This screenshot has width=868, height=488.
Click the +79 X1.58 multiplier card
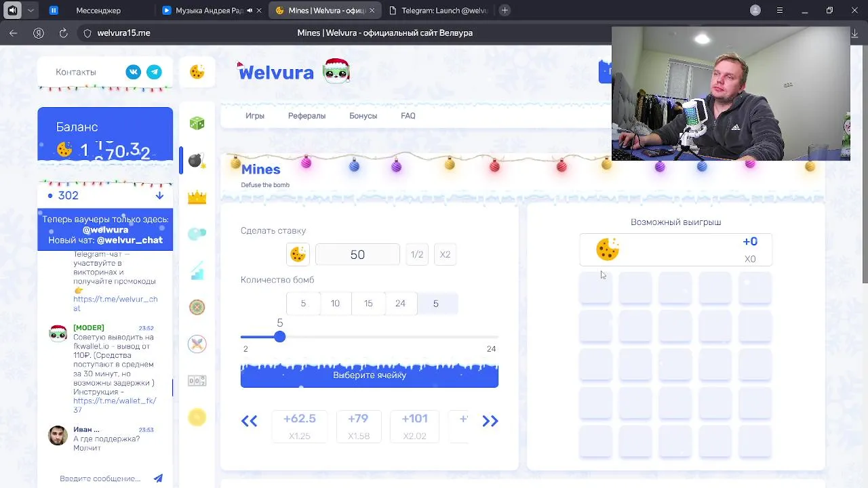coord(358,426)
